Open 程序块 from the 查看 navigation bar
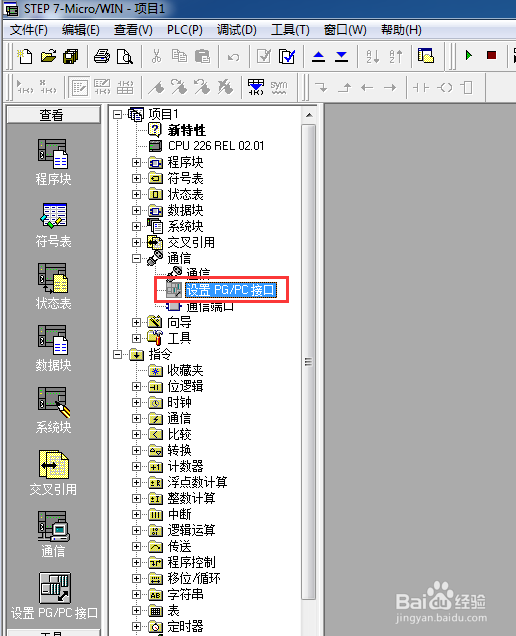 pyautogui.click(x=53, y=162)
